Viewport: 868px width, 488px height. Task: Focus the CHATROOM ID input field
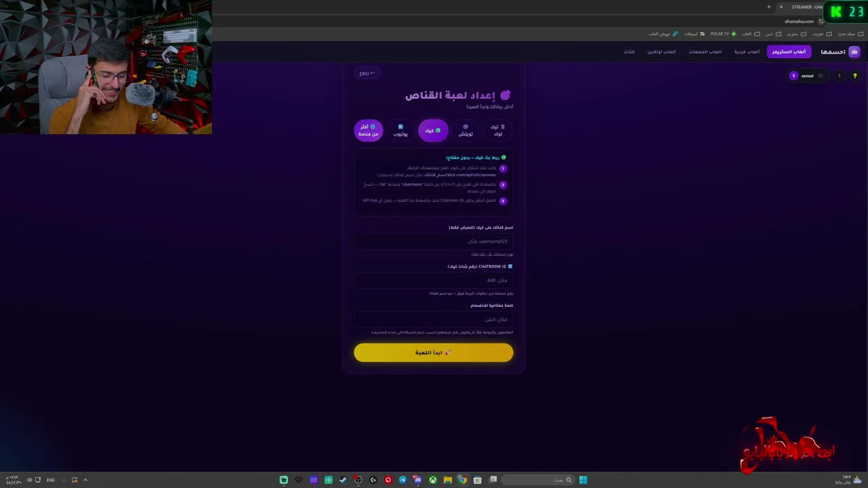click(x=433, y=280)
